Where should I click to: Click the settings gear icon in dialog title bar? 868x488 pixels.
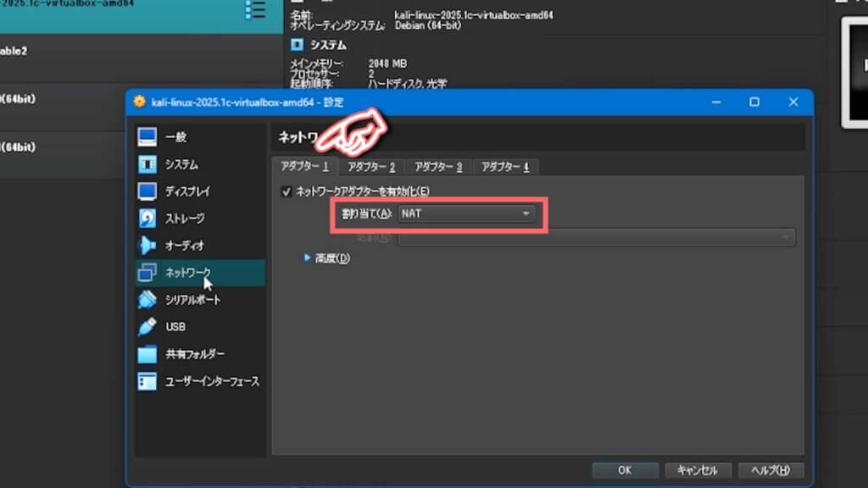coord(140,102)
